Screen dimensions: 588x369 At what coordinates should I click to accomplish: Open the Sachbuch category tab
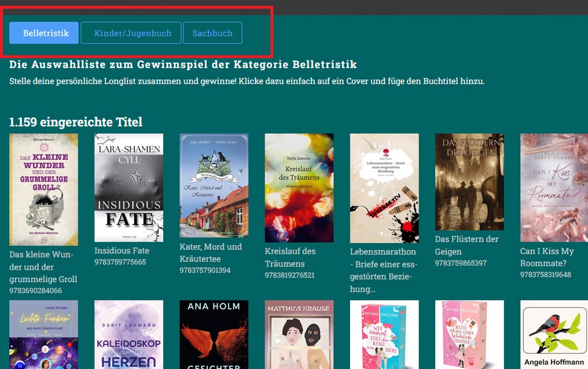point(212,33)
